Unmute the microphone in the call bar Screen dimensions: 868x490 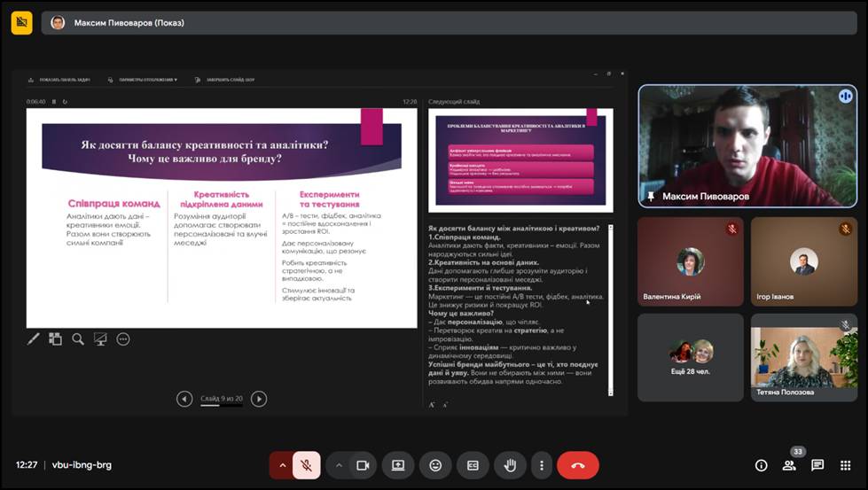[306, 465]
